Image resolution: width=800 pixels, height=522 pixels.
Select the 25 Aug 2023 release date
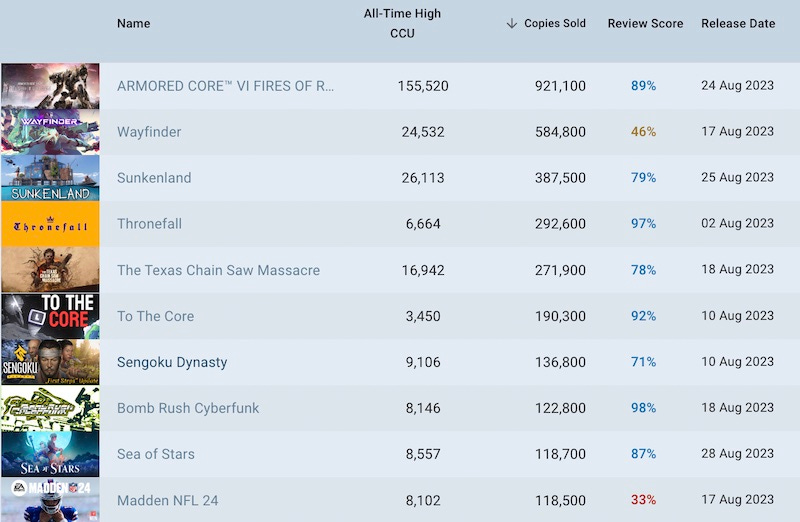(x=737, y=177)
